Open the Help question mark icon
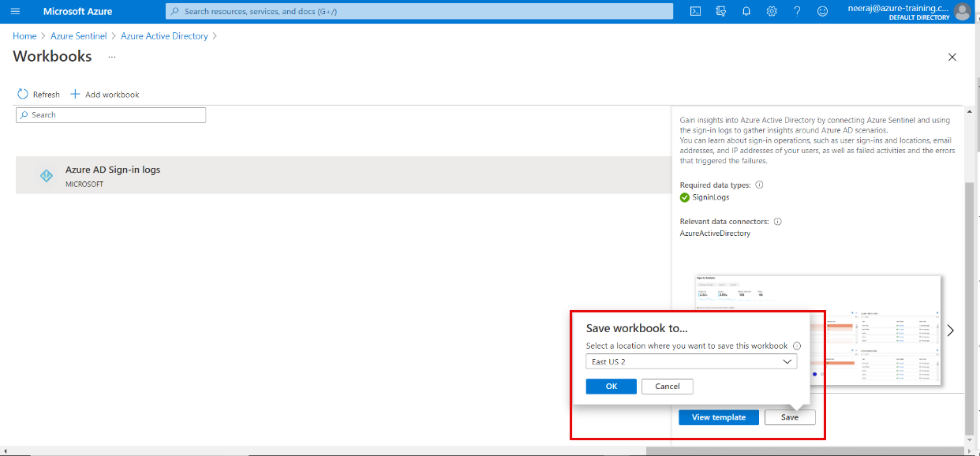 (797, 11)
